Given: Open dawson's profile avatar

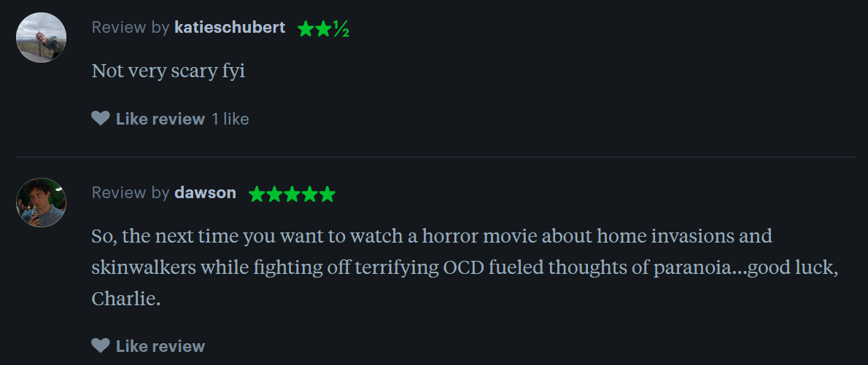Looking at the screenshot, I should 42,203.
